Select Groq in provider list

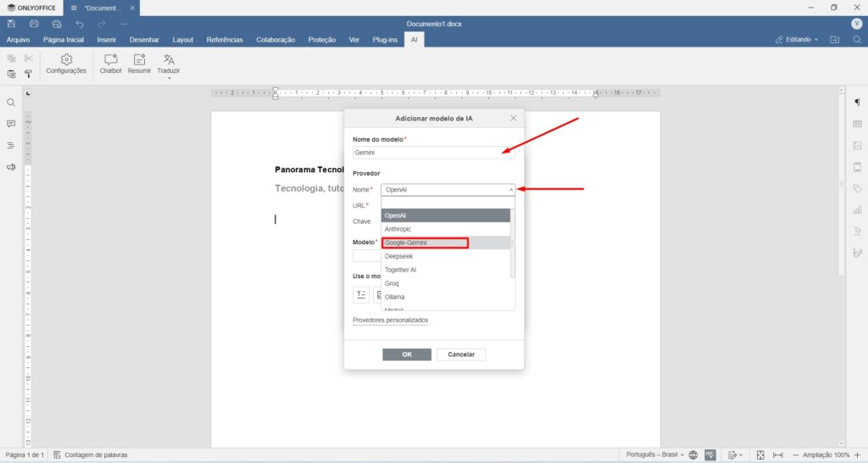tap(446, 283)
